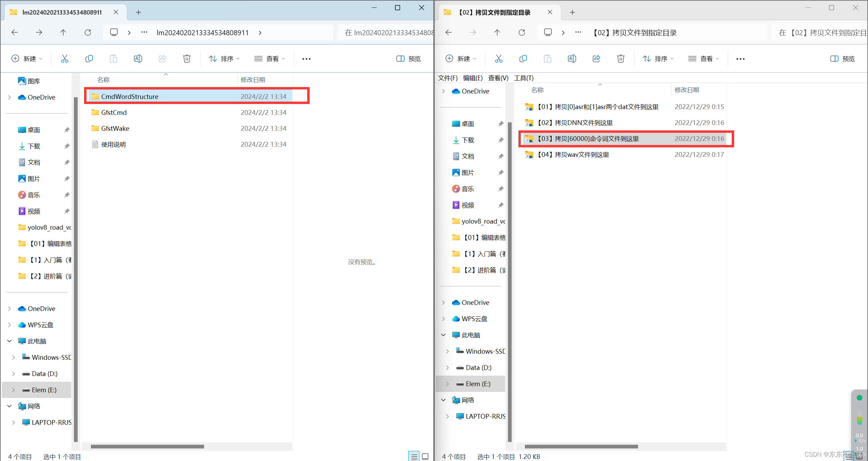Screen dimensions: 868x461
Task: Click Rename icon in left window toolbar
Action: click(x=138, y=59)
